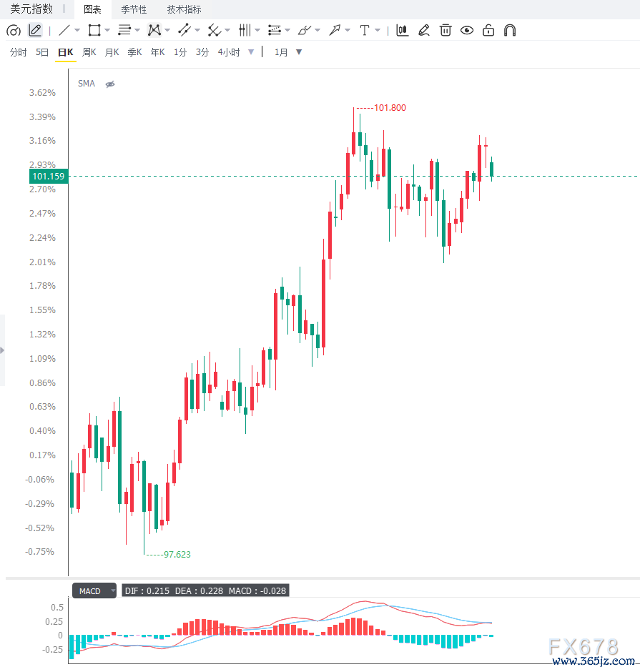Expand the parallel lines tool dropdown

tap(137, 31)
